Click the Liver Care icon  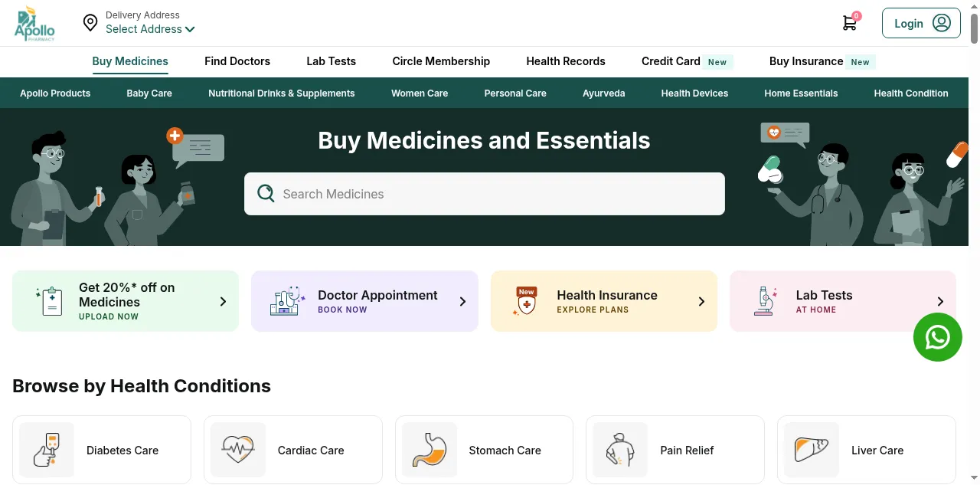click(811, 450)
